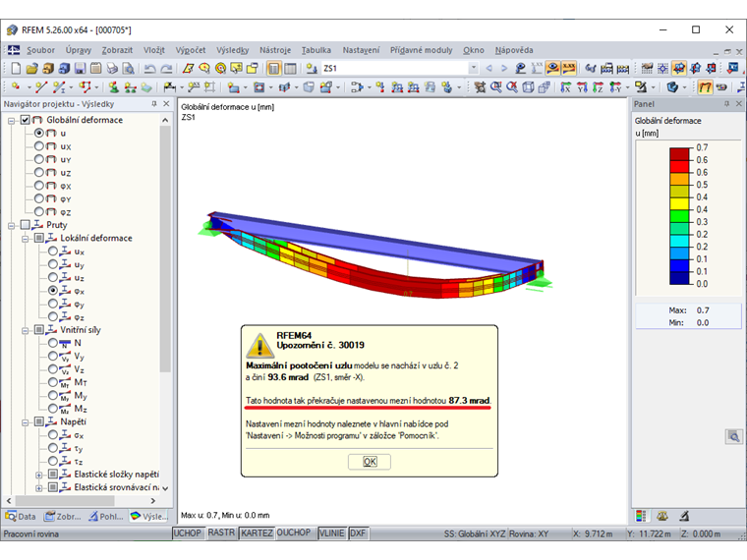Click the isometric wireframe box icon
The image size is (747, 560).
point(529,87)
